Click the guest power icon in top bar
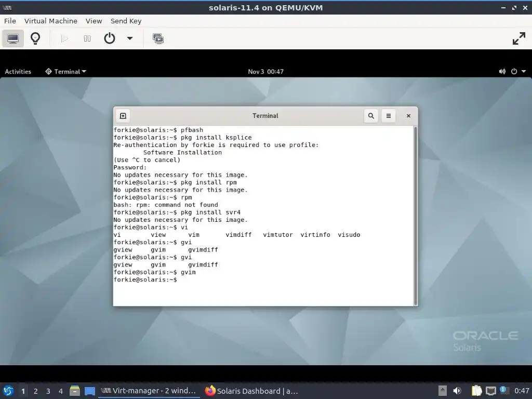 point(514,72)
